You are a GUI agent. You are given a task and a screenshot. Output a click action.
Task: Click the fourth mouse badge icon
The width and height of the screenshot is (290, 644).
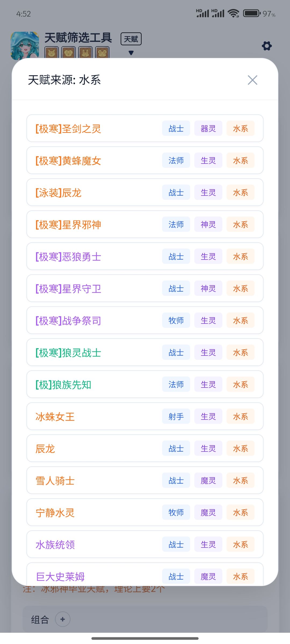point(102,53)
